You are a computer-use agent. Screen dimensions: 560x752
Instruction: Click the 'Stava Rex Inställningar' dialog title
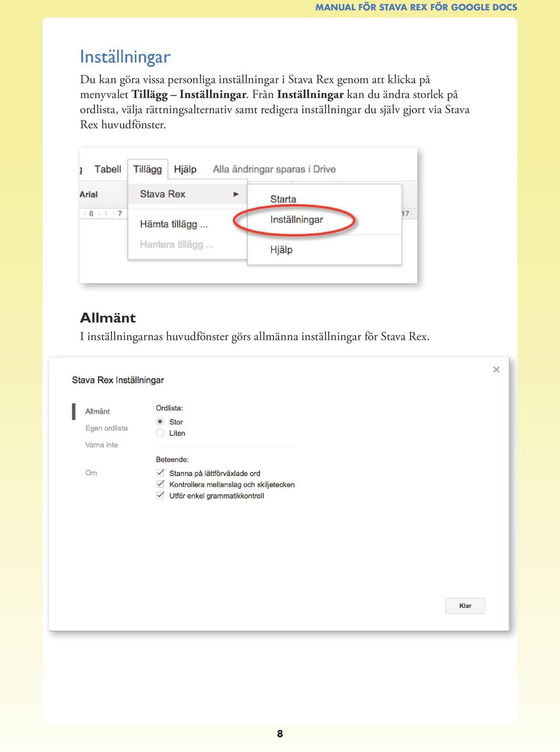coord(118,380)
